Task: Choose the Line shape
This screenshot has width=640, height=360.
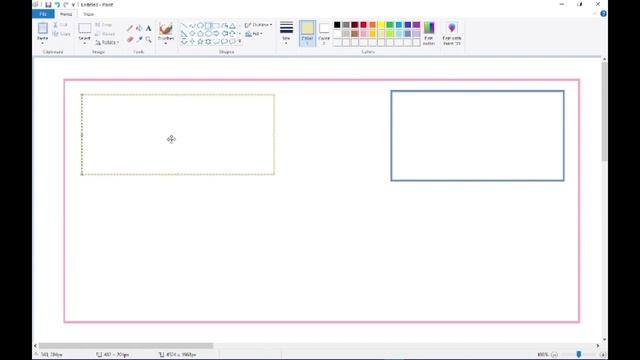Action: [184, 26]
